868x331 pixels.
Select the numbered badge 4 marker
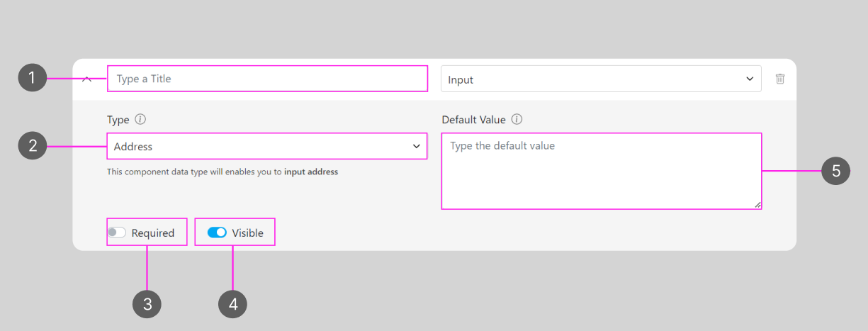point(232,305)
